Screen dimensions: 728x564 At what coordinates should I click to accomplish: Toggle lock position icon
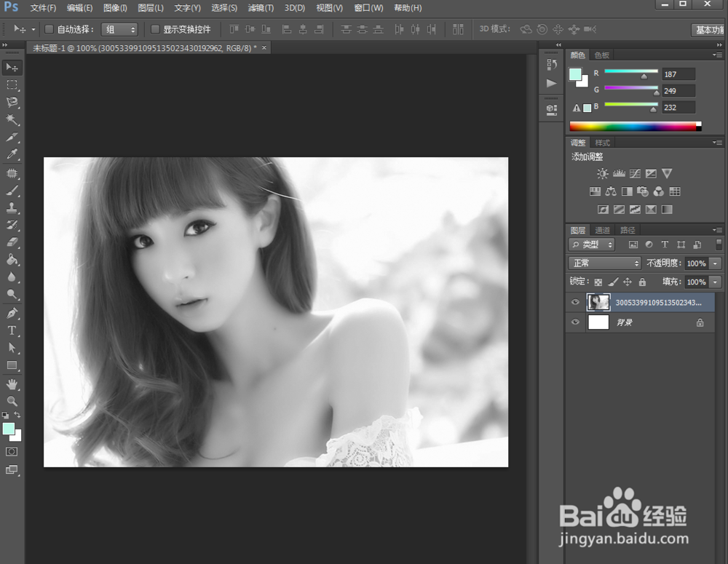pyautogui.click(x=628, y=282)
